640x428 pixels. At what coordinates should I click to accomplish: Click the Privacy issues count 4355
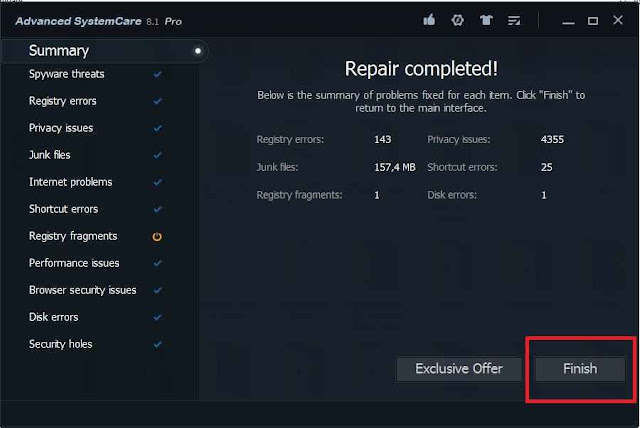552,140
